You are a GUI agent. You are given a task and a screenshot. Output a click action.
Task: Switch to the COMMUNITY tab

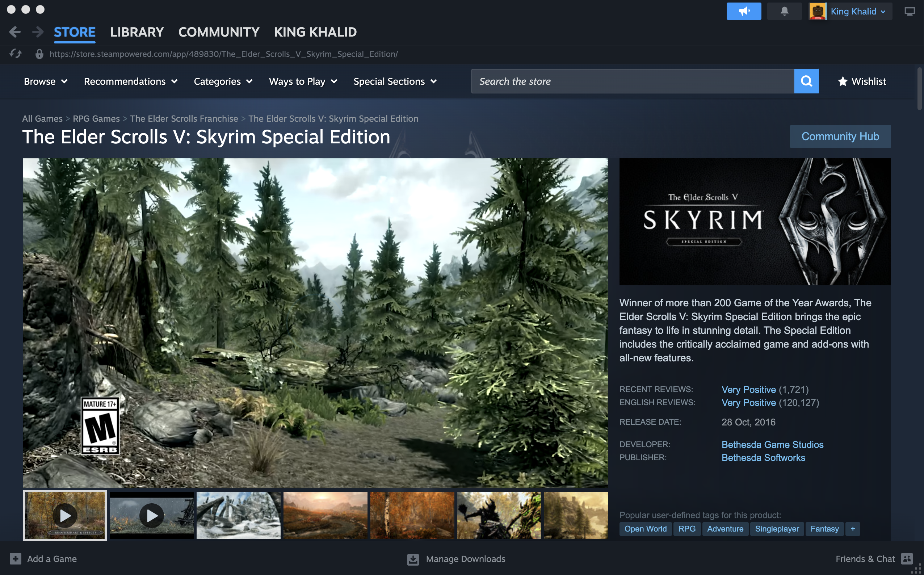coord(219,32)
